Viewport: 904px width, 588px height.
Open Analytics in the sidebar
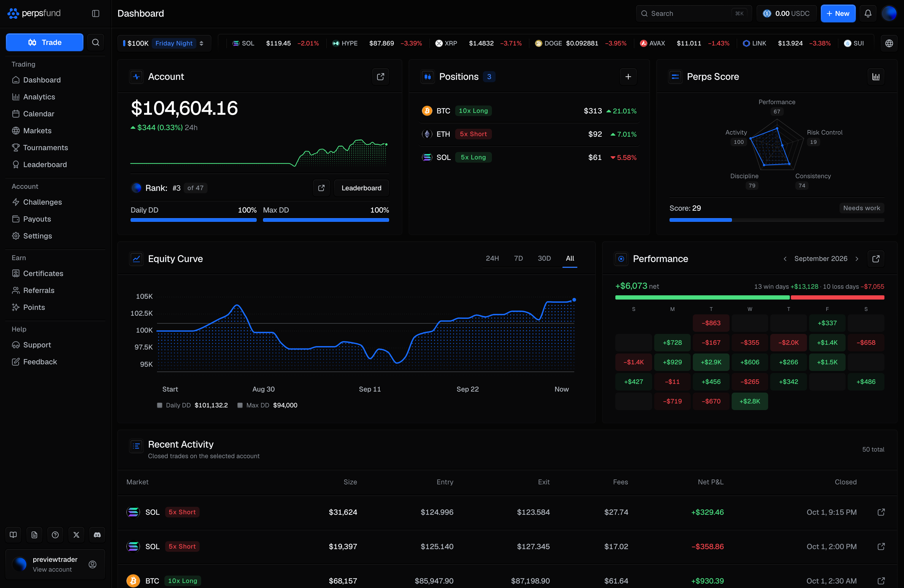click(x=55, y=97)
